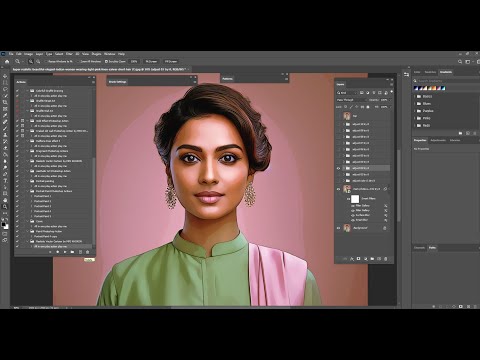Select the Pen tool
The width and height of the screenshot is (480, 360).
[5, 174]
